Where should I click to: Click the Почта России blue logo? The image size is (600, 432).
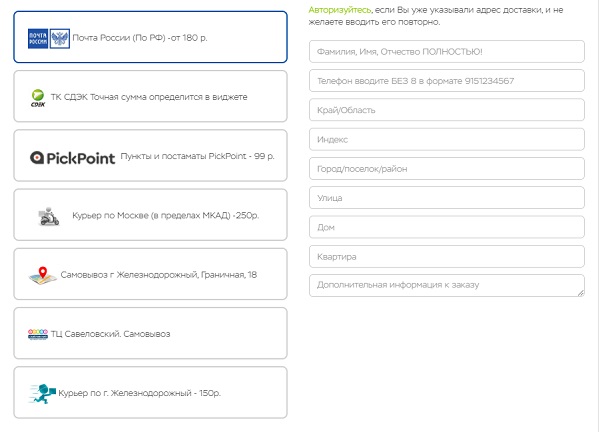click(38, 39)
